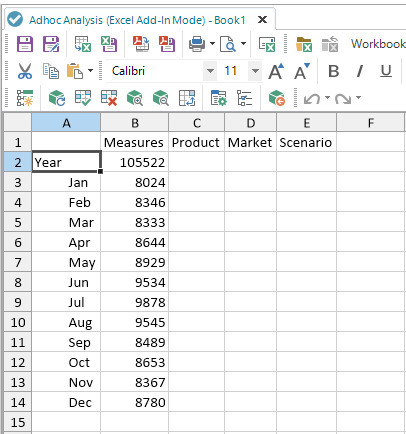The width and height of the screenshot is (406, 434).
Task: Click the save to Excel file icon
Action: 109,44
